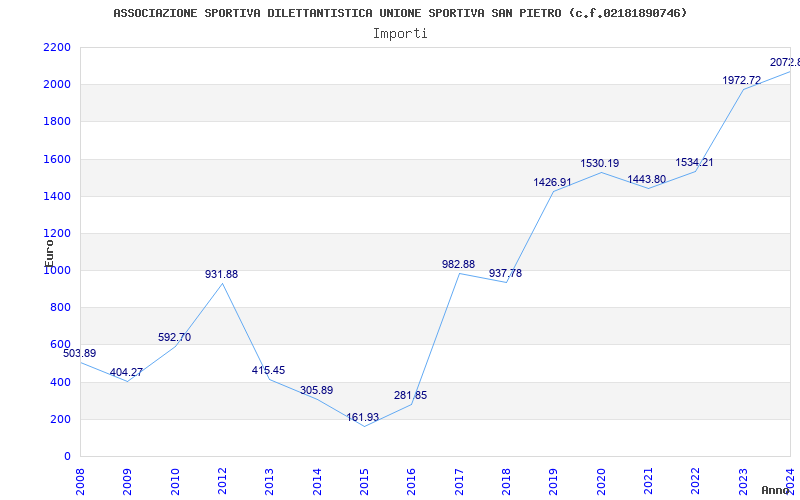Click the data label 503.89
800x500 pixels.
click(80, 353)
